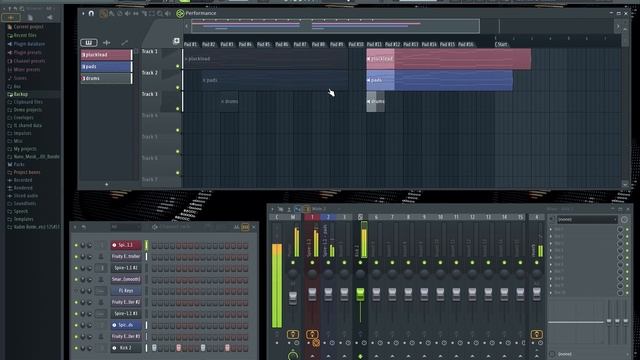Toggle first step of Kick 2 row
Viewport: 640px width, 360px height.
coord(154,348)
